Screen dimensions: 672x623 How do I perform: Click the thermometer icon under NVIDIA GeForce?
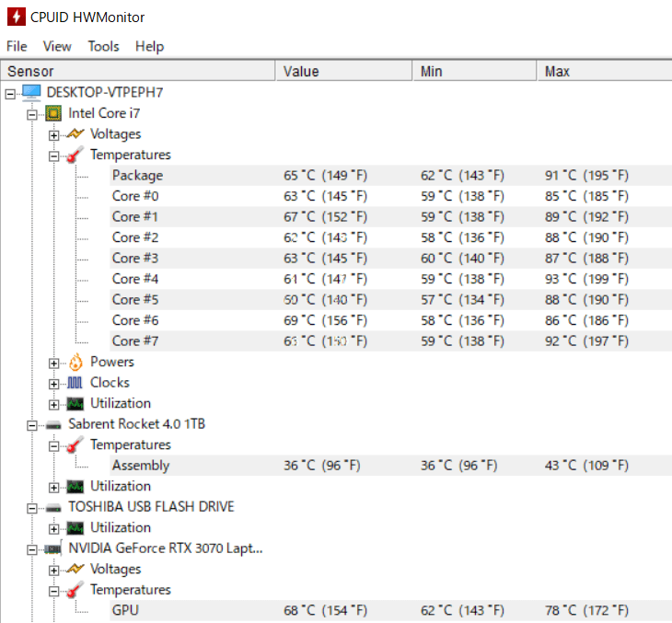[75, 590]
